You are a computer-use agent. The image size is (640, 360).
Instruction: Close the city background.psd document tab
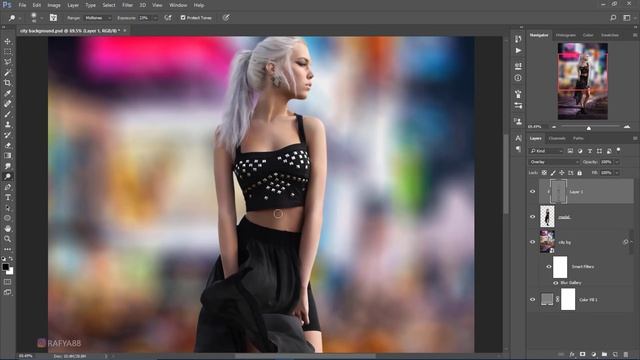(x=124, y=31)
